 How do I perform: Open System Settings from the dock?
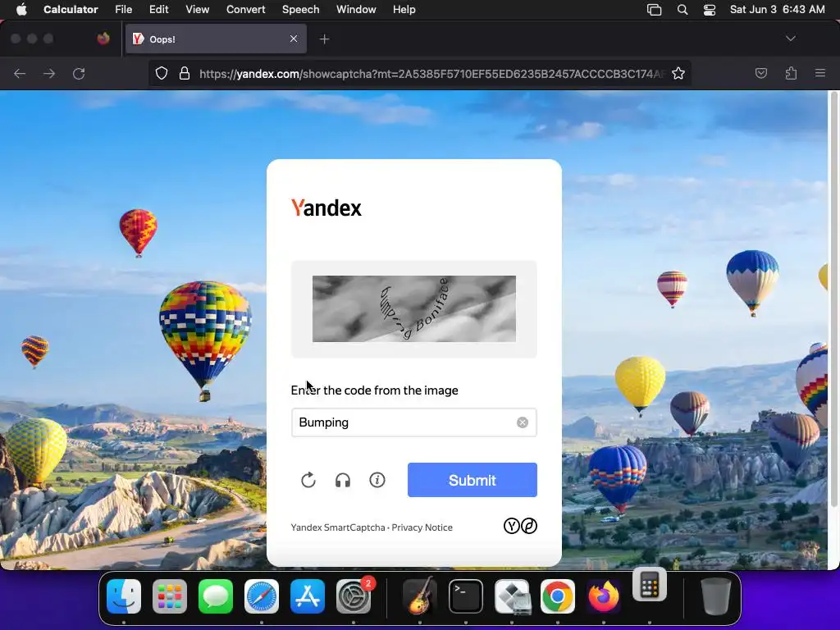[354, 596]
